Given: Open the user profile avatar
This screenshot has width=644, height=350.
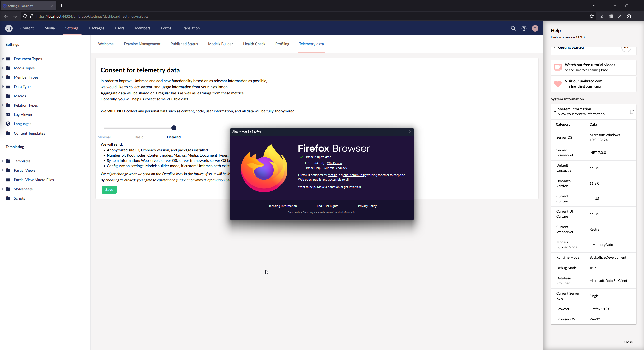Looking at the screenshot, I should [535, 28].
